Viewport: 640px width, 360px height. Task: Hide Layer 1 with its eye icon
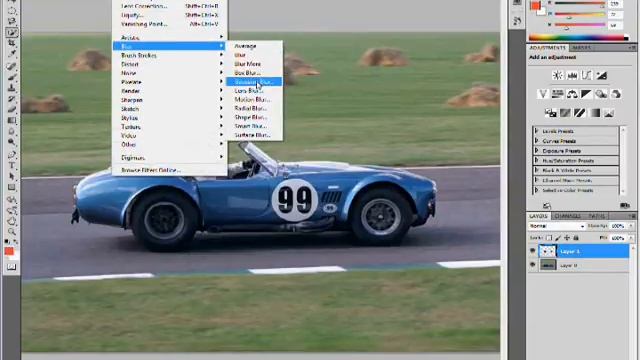pos(533,251)
